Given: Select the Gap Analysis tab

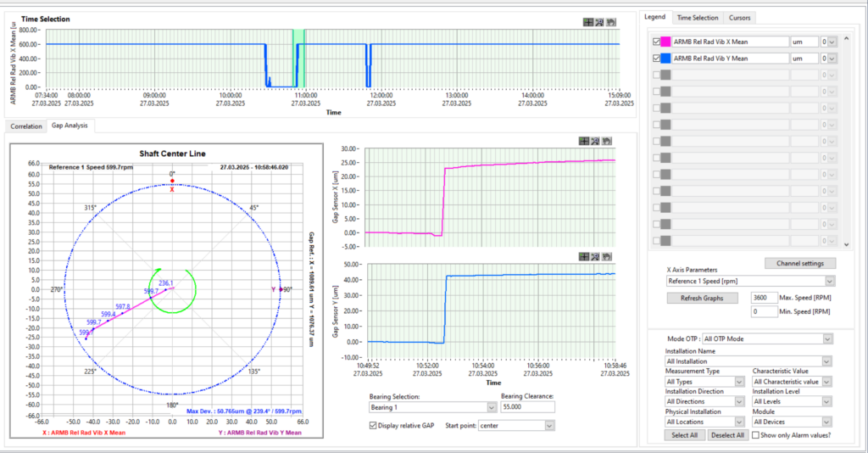Looking at the screenshot, I should [70, 126].
